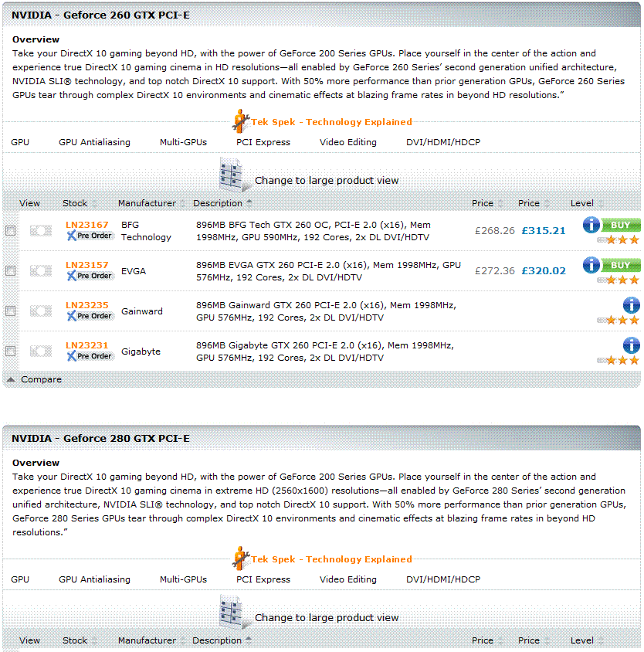Click Pre Order status icon for LN23231

[x=90, y=356]
